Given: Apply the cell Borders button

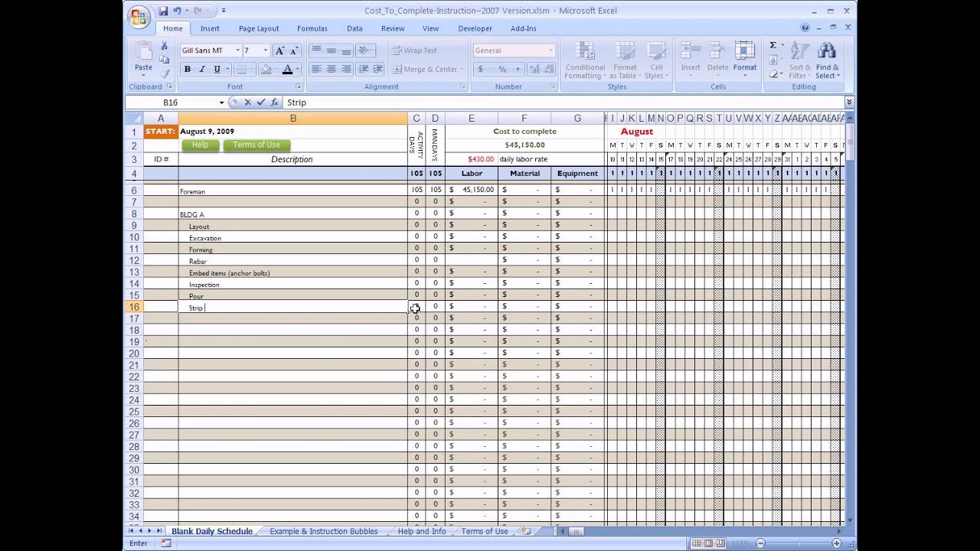Looking at the screenshot, I should coord(242,69).
